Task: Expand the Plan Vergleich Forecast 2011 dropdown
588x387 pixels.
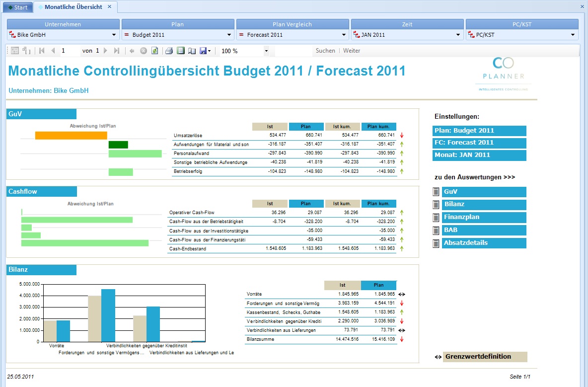Action: coord(293,35)
